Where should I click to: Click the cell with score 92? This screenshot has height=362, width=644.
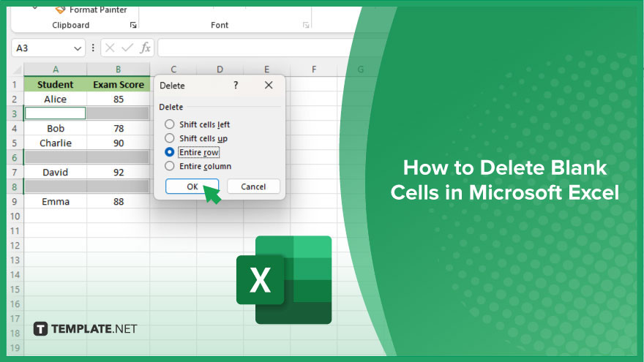119,172
